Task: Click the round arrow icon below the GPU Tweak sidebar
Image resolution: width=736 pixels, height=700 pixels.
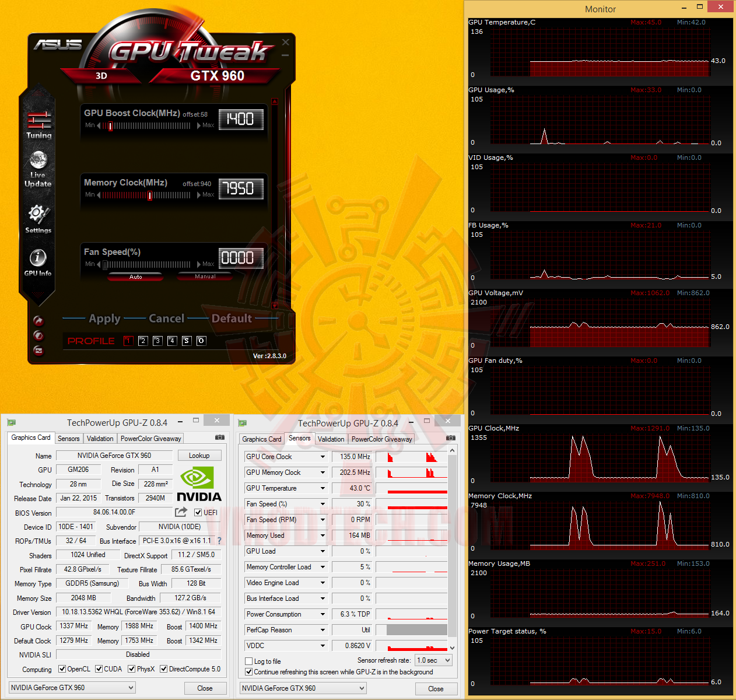Action: (38, 321)
